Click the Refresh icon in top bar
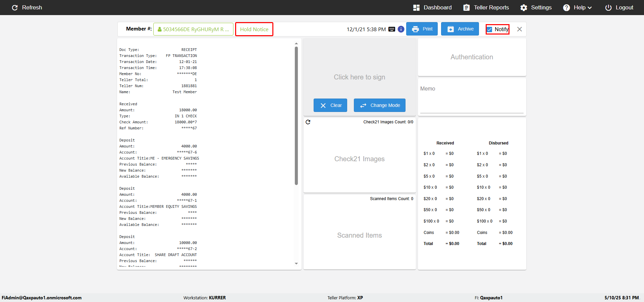Image resolution: width=644 pixels, height=302 pixels. coord(15,7)
